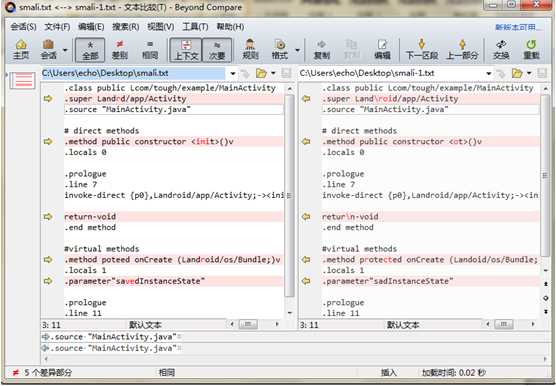This screenshot has height=386, width=556.
Task: Click the left pane horizontal scrollbar thumb
Action: click(248, 324)
